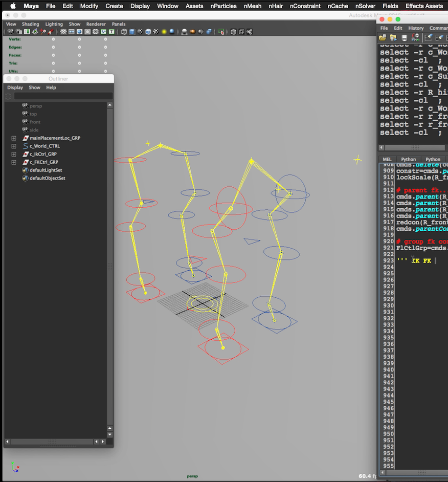Open the nParticles menu in menu bar

223,6
